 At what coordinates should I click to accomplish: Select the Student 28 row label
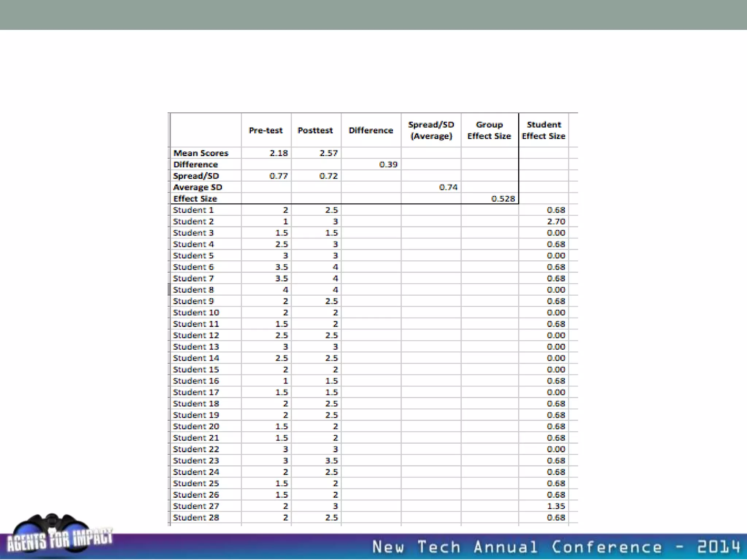tap(196, 518)
